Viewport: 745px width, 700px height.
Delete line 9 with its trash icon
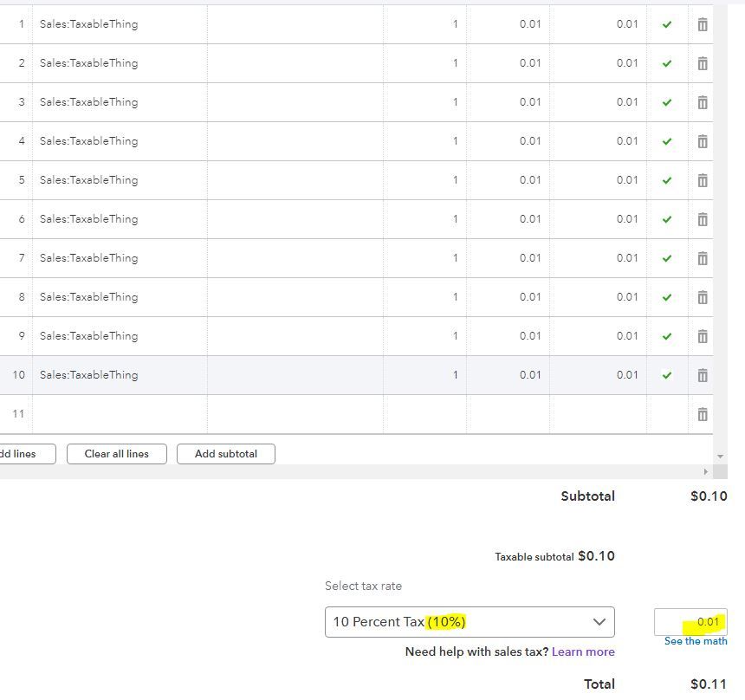click(703, 336)
